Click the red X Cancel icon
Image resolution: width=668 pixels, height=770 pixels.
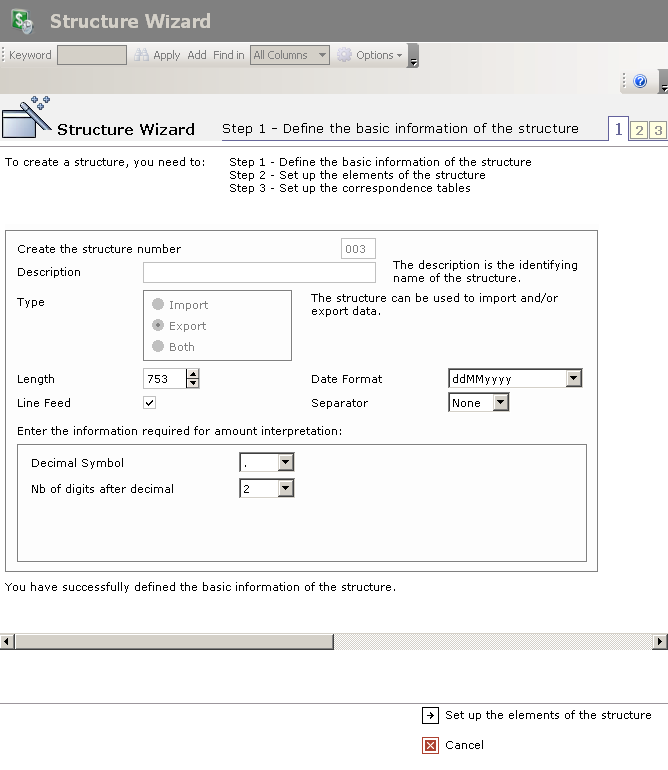[x=430, y=745]
